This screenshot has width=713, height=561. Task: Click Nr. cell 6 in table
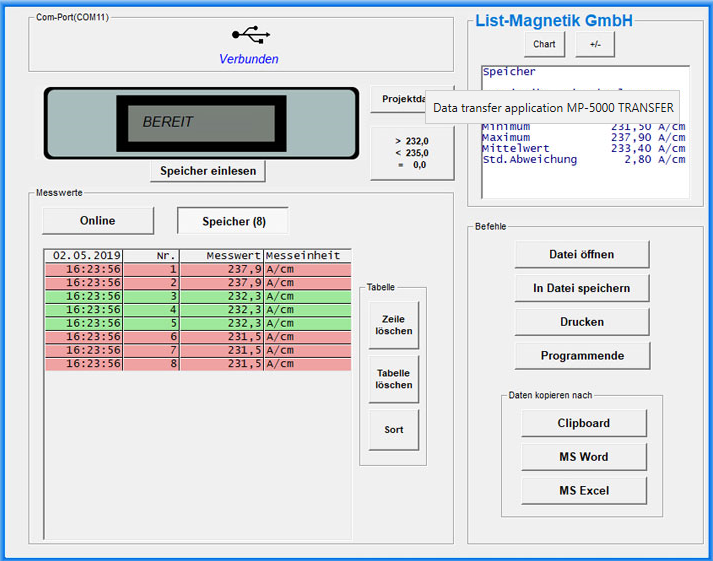tap(151, 337)
